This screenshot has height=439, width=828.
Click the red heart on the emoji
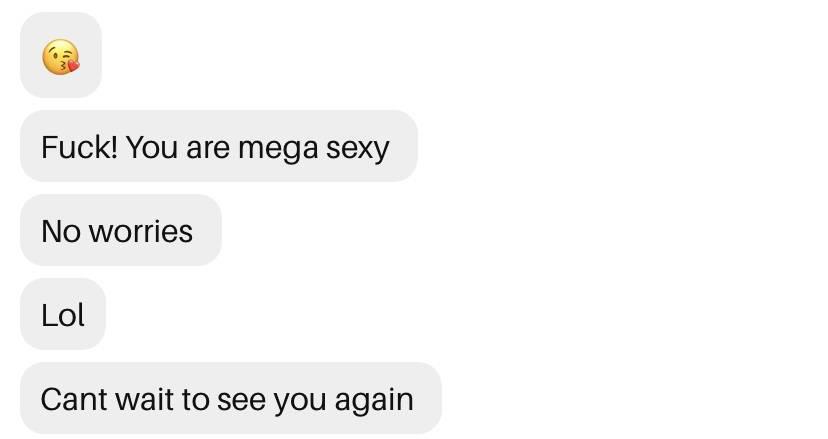[73, 64]
